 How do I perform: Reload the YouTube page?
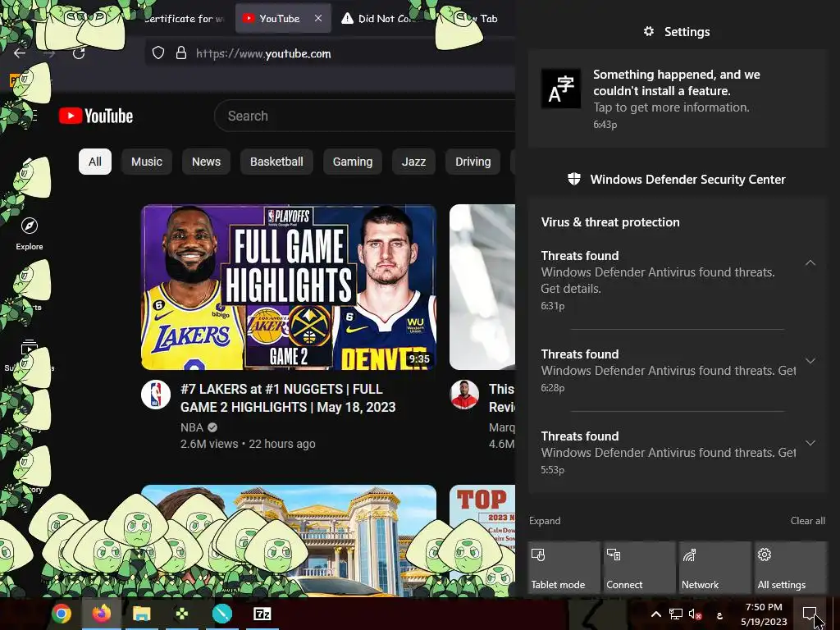tap(79, 53)
